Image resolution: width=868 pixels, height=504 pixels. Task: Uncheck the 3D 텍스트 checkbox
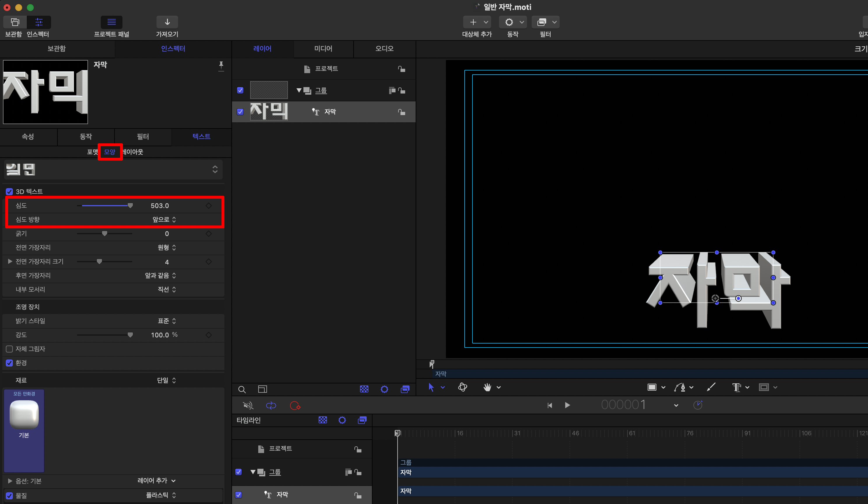coord(9,192)
